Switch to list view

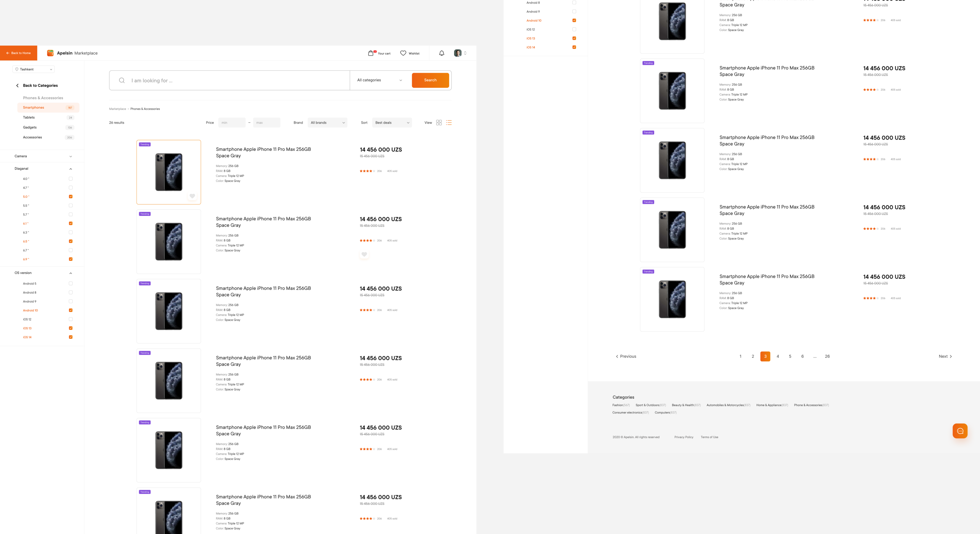point(449,123)
